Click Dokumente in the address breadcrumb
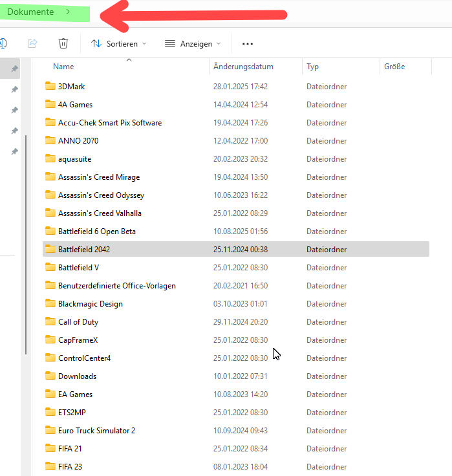 coord(30,12)
